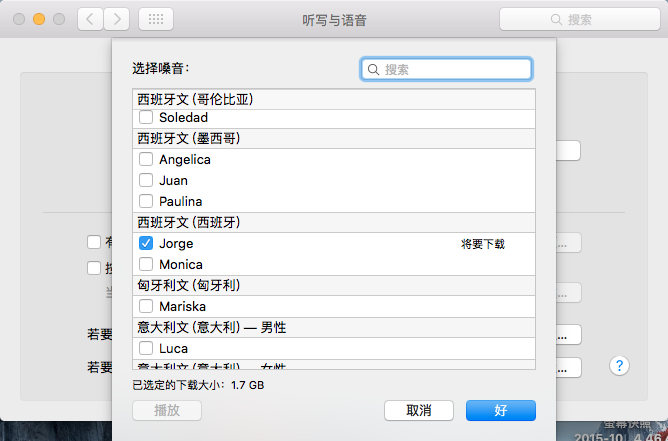Toggle the Soledad voice checkbox
Screen dimensions: 668x441
pos(146,118)
